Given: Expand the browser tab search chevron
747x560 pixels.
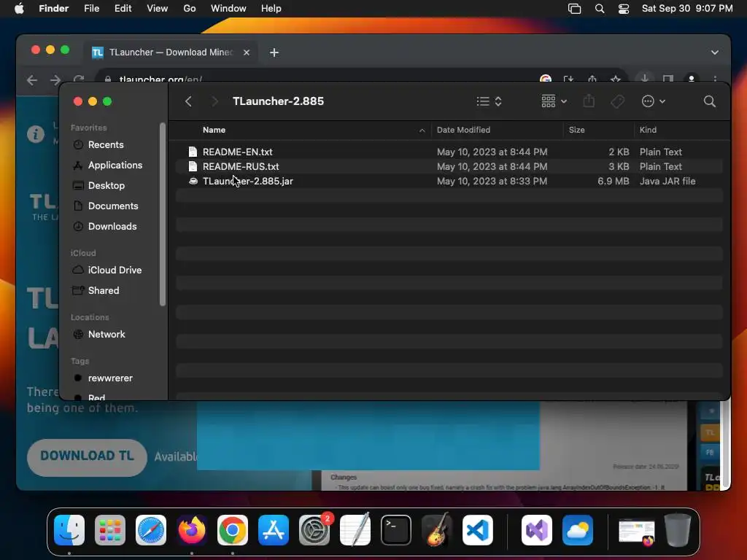Looking at the screenshot, I should [715, 52].
